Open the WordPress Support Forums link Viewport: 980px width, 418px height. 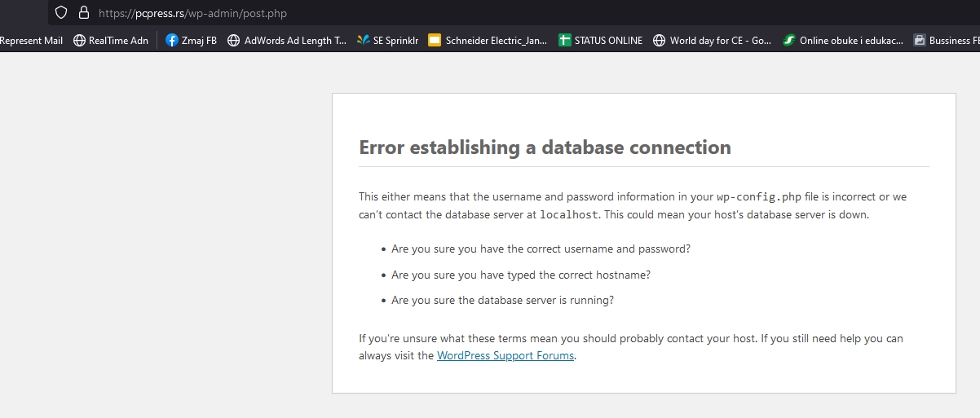505,356
